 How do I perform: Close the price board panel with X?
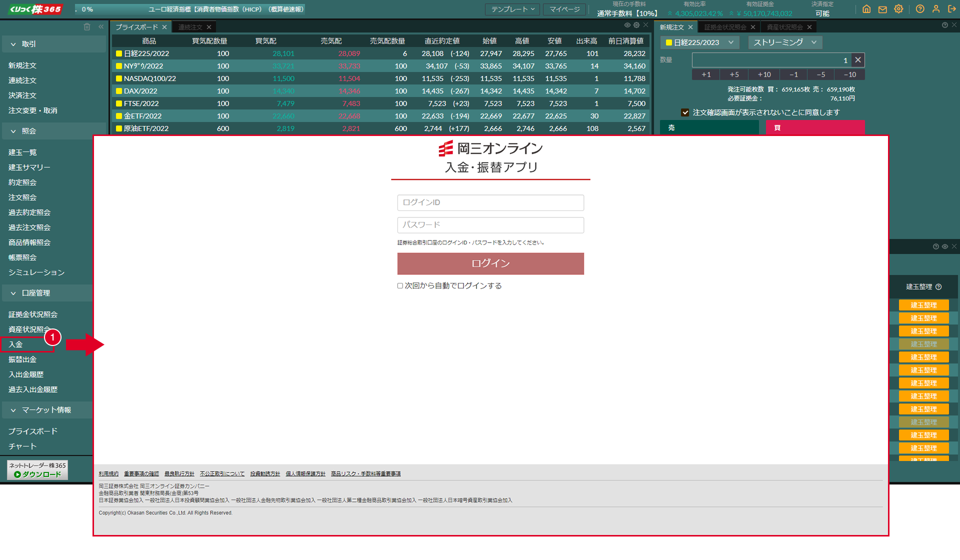pyautogui.click(x=645, y=25)
